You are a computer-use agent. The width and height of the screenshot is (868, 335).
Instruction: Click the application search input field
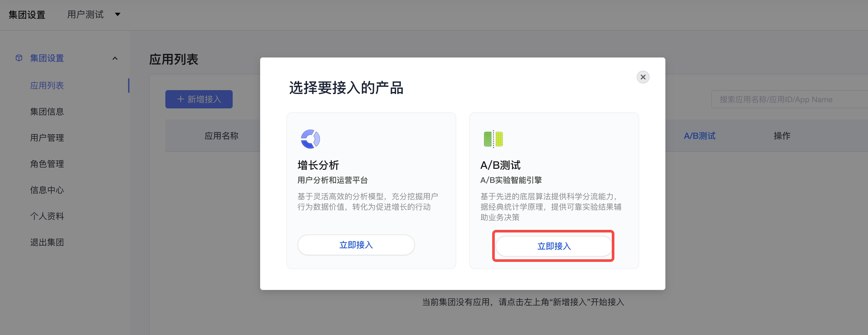[789, 99]
